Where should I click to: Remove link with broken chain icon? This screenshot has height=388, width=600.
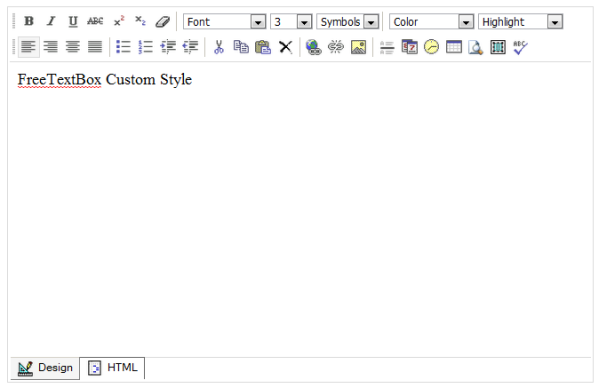point(336,47)
